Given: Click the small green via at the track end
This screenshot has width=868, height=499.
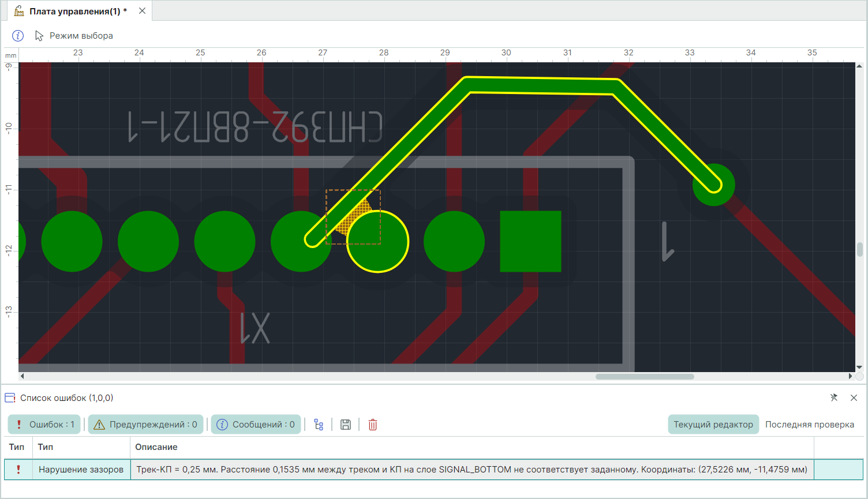Looking at the screenshot, I should [714, 185].
